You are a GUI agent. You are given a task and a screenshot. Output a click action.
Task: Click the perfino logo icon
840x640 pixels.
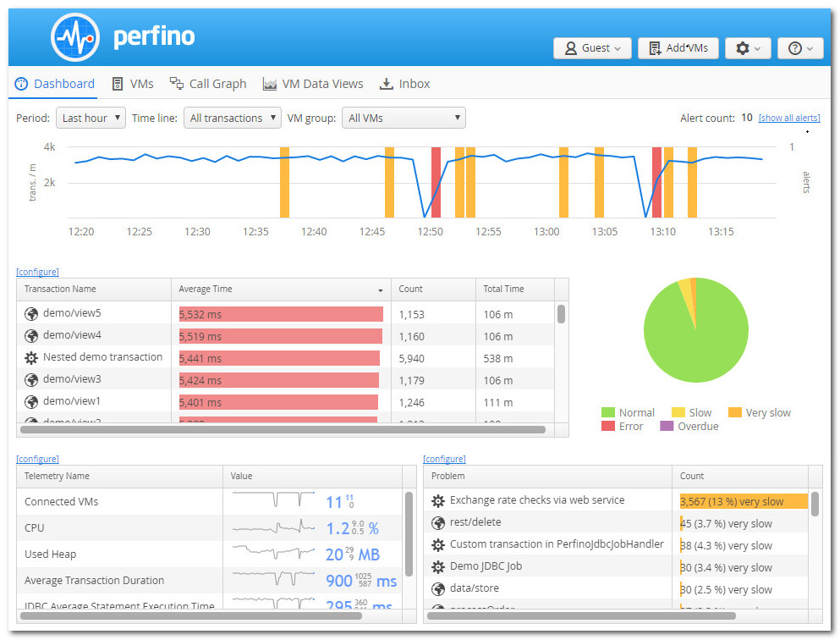point(76,38)
